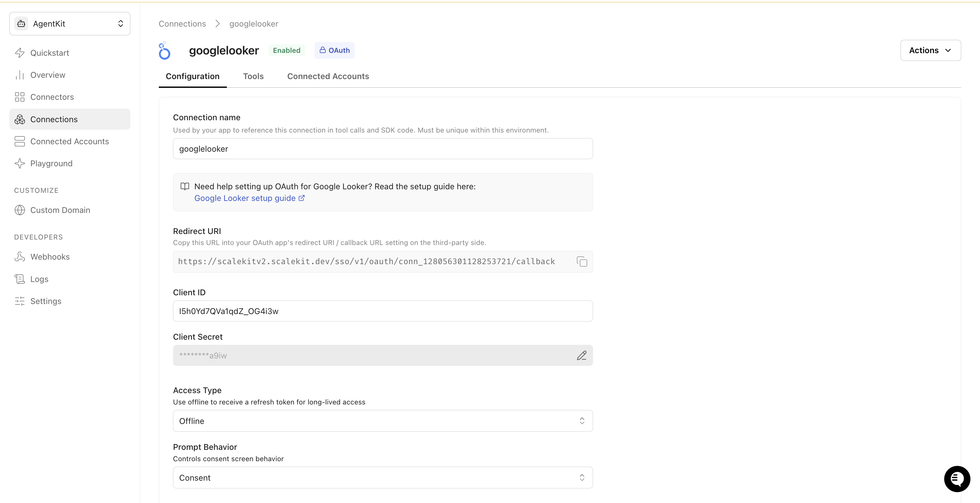The height and width of the screenshot is (503, 980).
Task: Copy the Redirect URI to clipboard
Action: 582,262
